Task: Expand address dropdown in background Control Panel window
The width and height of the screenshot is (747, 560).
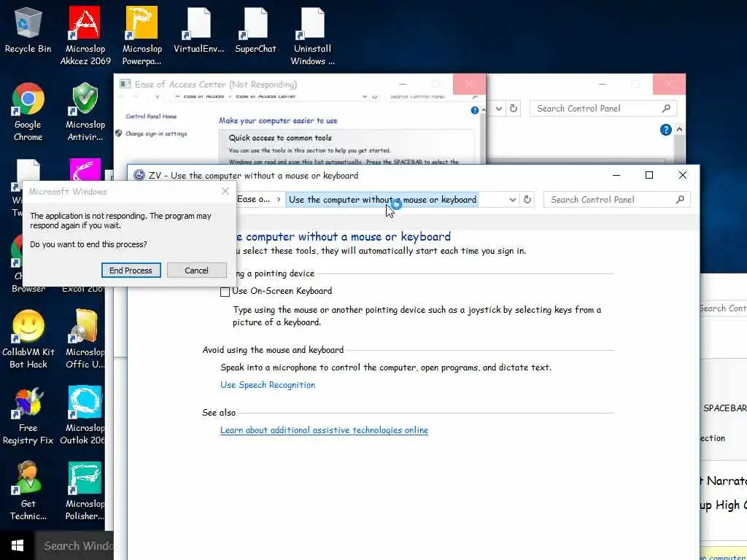Action: click(x=498, y=108)
